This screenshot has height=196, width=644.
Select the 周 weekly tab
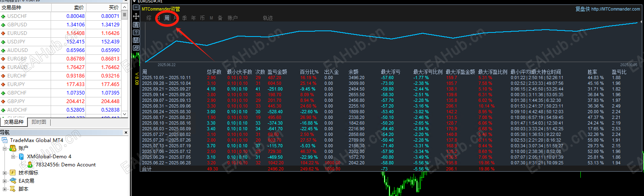pos(166,18)
